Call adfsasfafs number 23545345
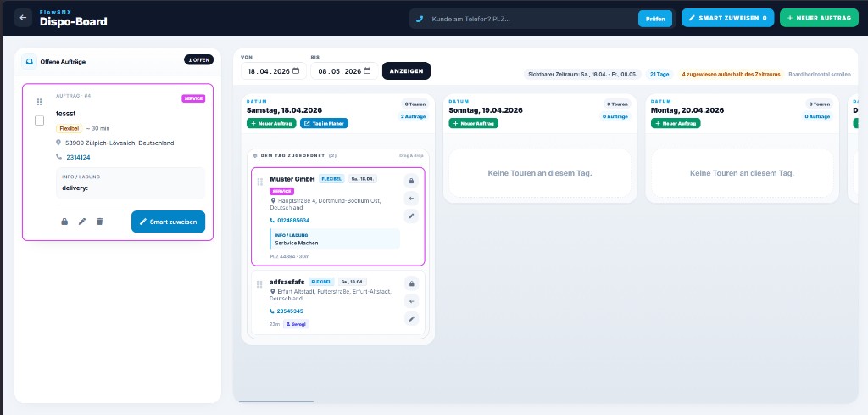 tap(290, 311)
